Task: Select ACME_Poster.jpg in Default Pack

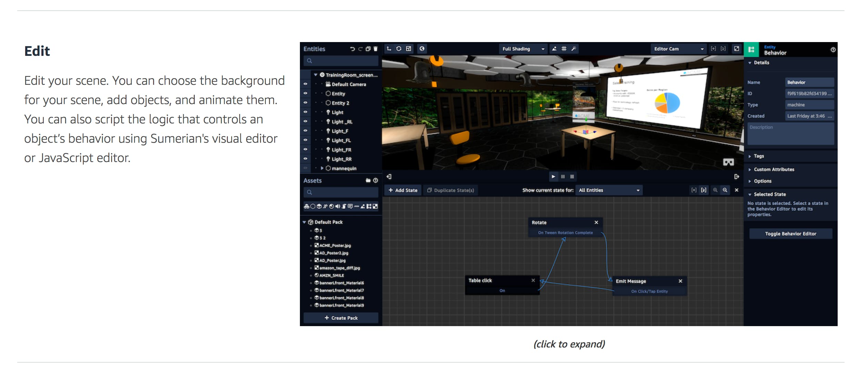Action: 335,245
